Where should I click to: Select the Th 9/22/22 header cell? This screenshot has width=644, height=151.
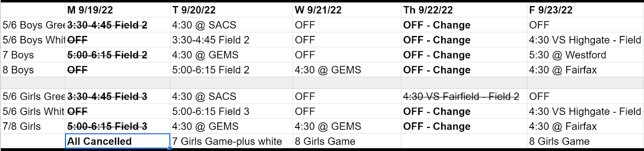pos(464,10)
